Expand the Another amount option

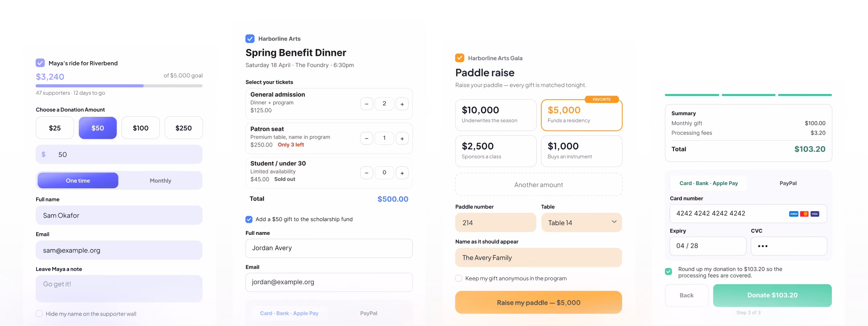[x=538, y=185]
